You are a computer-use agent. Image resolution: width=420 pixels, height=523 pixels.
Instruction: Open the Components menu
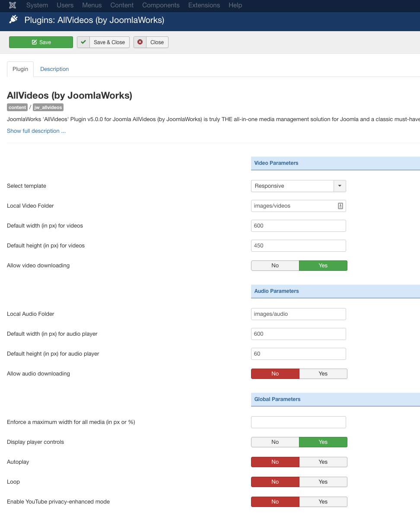pos(161,5)
